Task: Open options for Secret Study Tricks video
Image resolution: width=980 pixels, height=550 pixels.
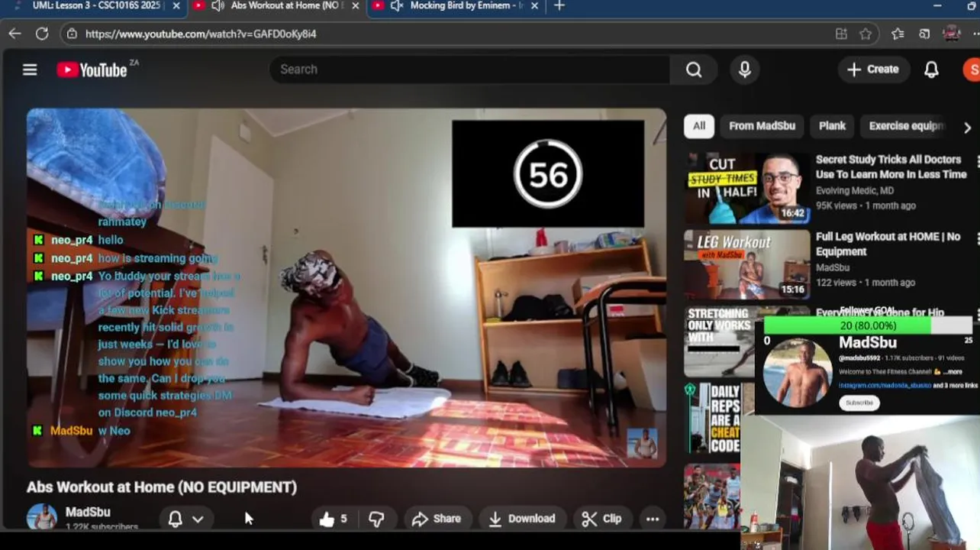Action: 977,161
